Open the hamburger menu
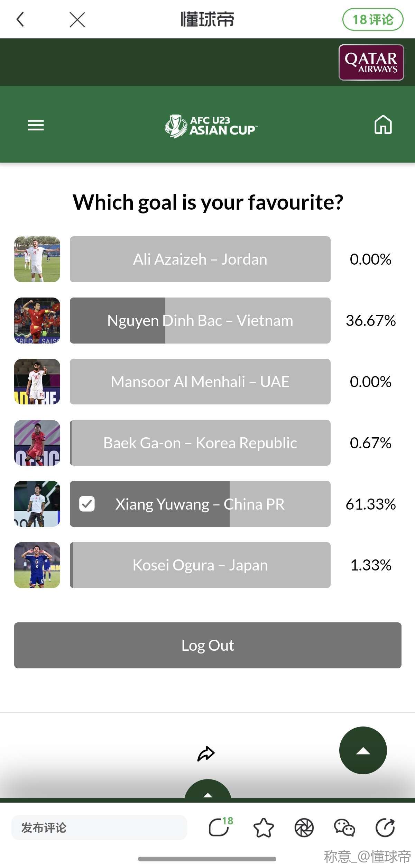415x868 pixels. 36,125
